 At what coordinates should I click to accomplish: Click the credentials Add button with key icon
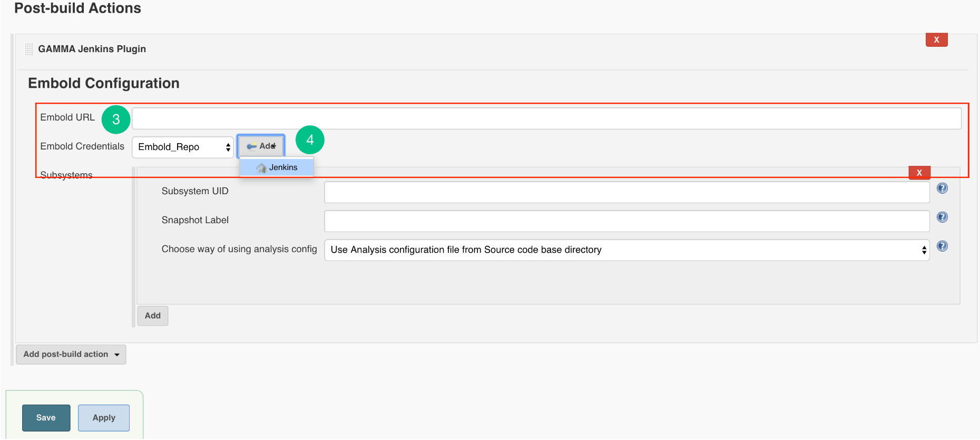[261, 146]
